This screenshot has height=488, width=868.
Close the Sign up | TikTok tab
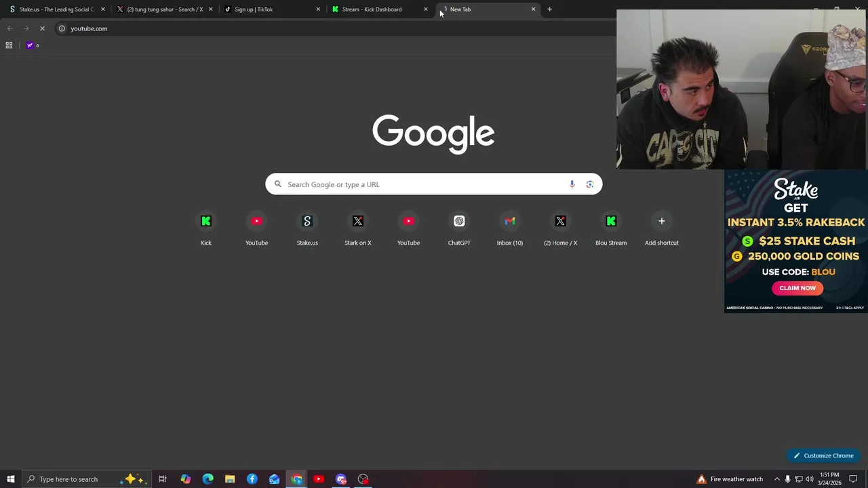[318, 9]
